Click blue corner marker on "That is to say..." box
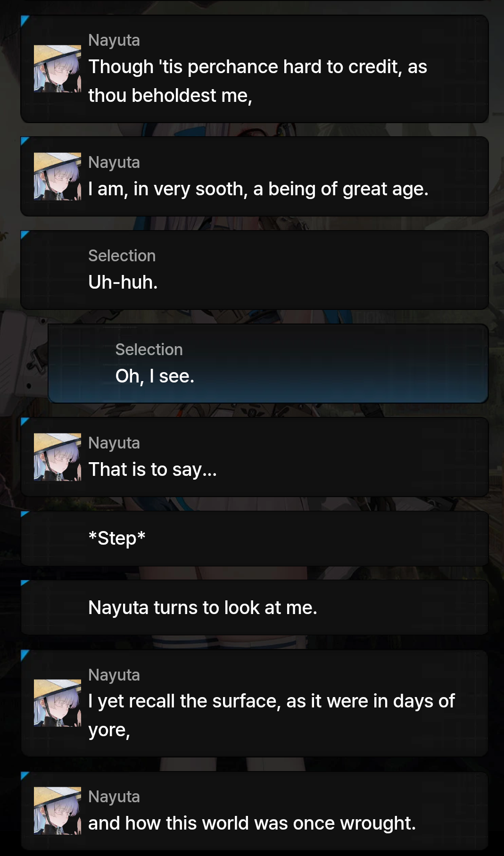 pyautogui.click(x=25, y=421)
